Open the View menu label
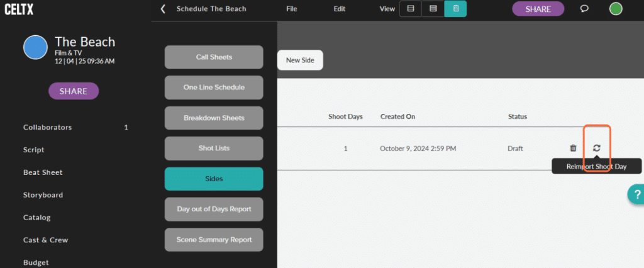This screenshot has width=644, height=268. [387, 9]
